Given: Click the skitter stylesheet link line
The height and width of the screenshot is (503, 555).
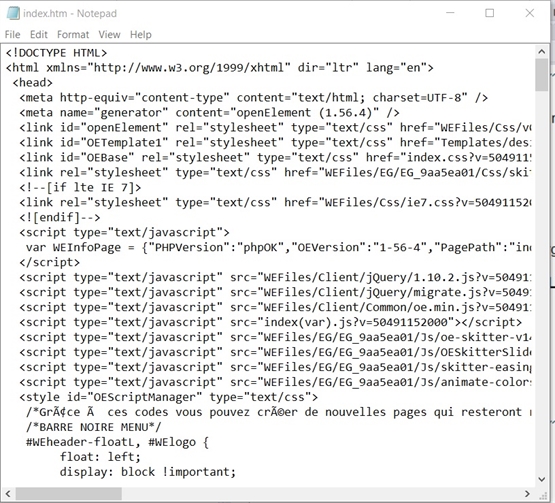Looking at the screenshot, I should pos(275,173).
